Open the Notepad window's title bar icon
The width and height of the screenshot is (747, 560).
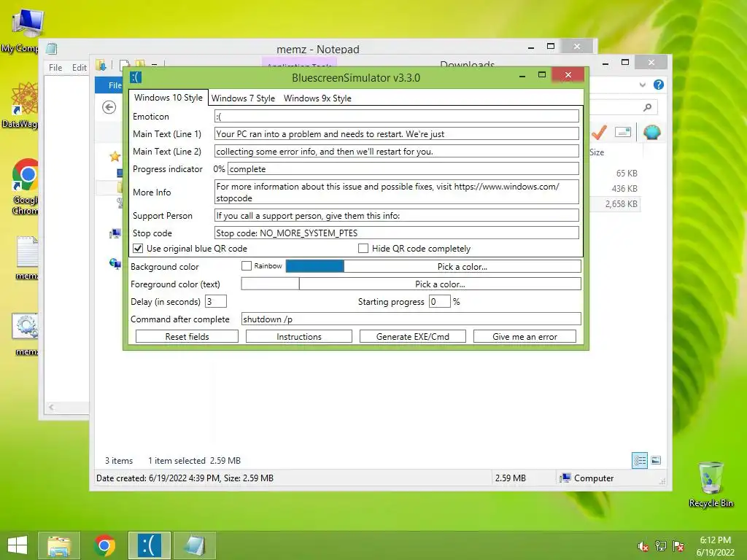pyautogui.click(x=52, y=49)
